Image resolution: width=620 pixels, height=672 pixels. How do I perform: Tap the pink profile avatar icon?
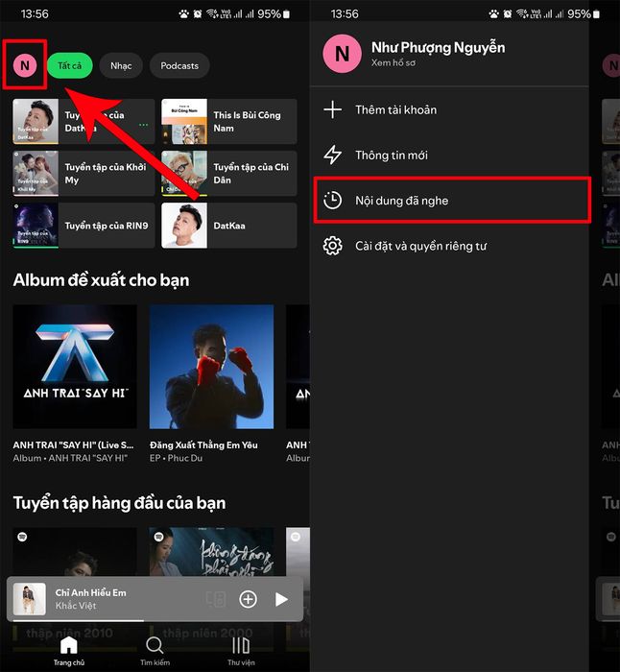[x=26, y=65]
